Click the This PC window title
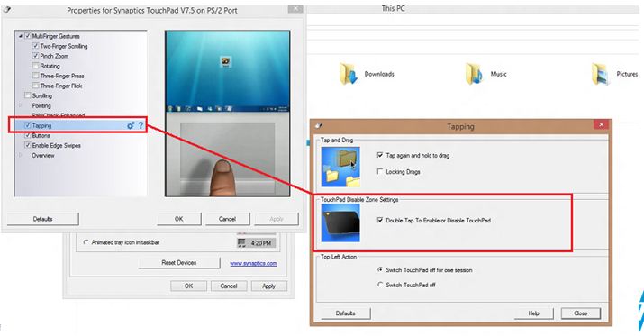The height and width of the screenshot is (336, 644). 393,8
